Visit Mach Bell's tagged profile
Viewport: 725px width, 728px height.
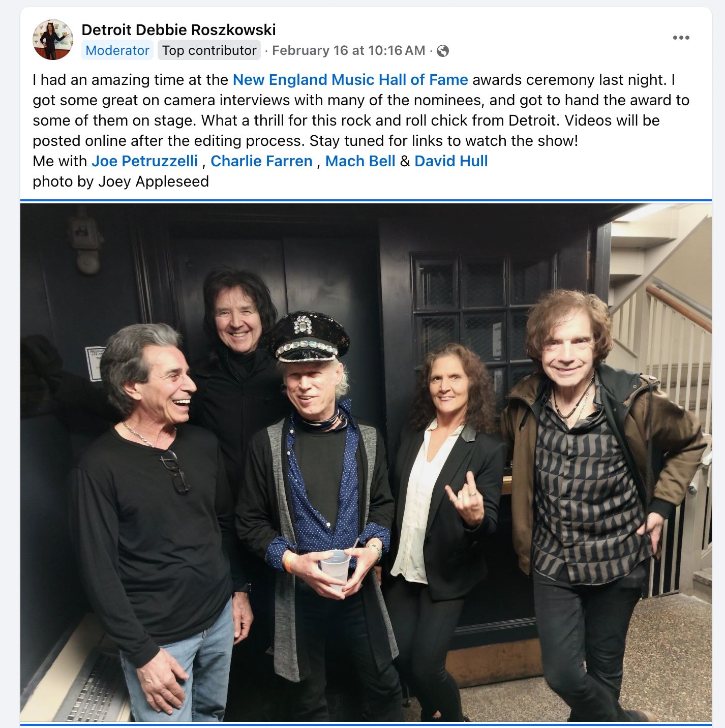coord(360,161)
